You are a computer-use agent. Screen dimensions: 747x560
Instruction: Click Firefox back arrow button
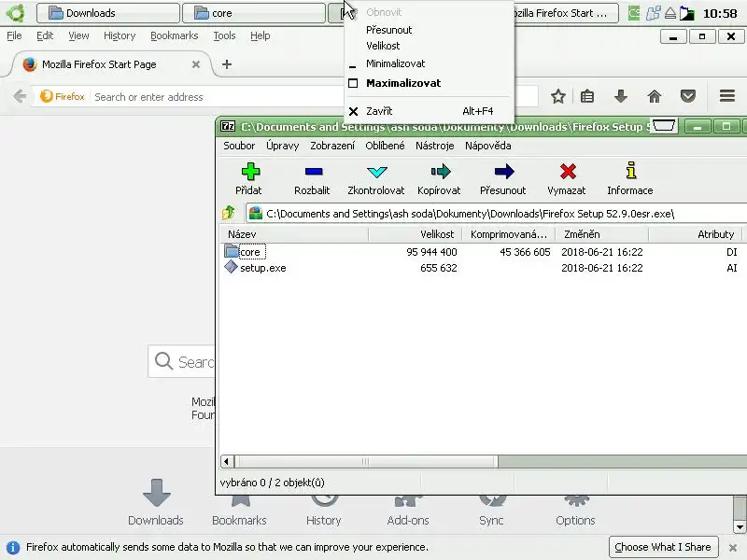tap(20, 97)
